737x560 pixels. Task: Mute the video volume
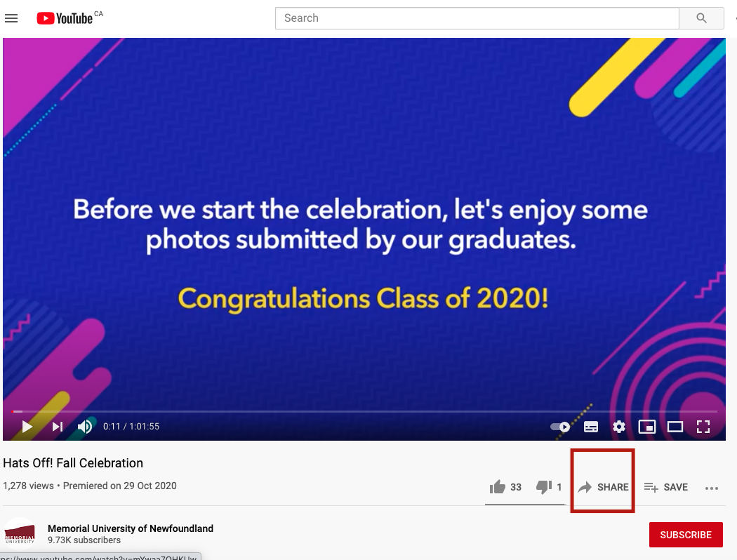[85, 427]
